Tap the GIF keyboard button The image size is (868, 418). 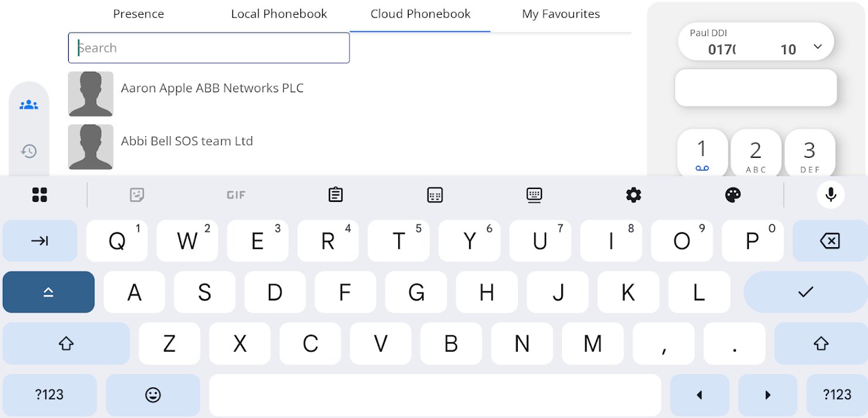coord(236,195)
